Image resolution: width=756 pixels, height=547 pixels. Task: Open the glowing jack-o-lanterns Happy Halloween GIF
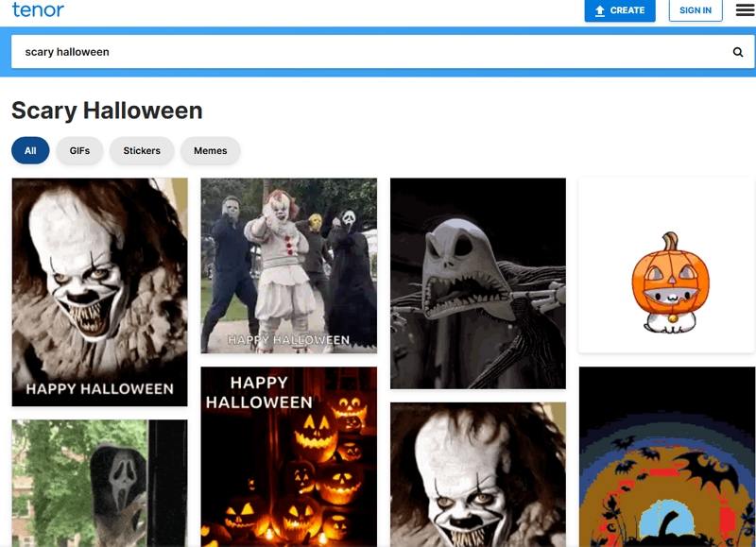tap(288, 456)
